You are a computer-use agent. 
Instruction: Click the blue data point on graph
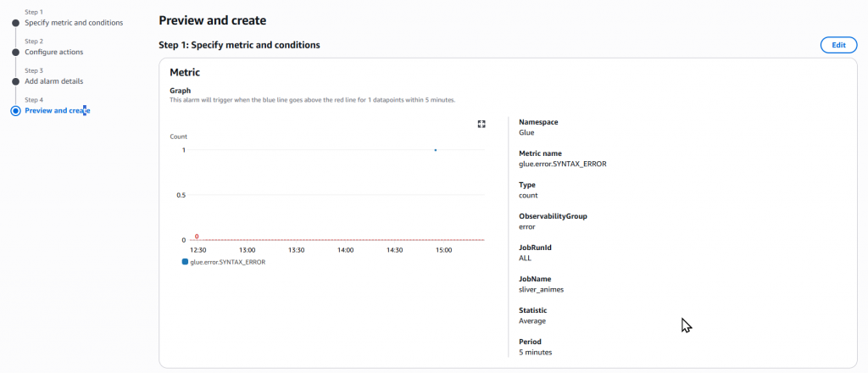(x=436, y=150)
